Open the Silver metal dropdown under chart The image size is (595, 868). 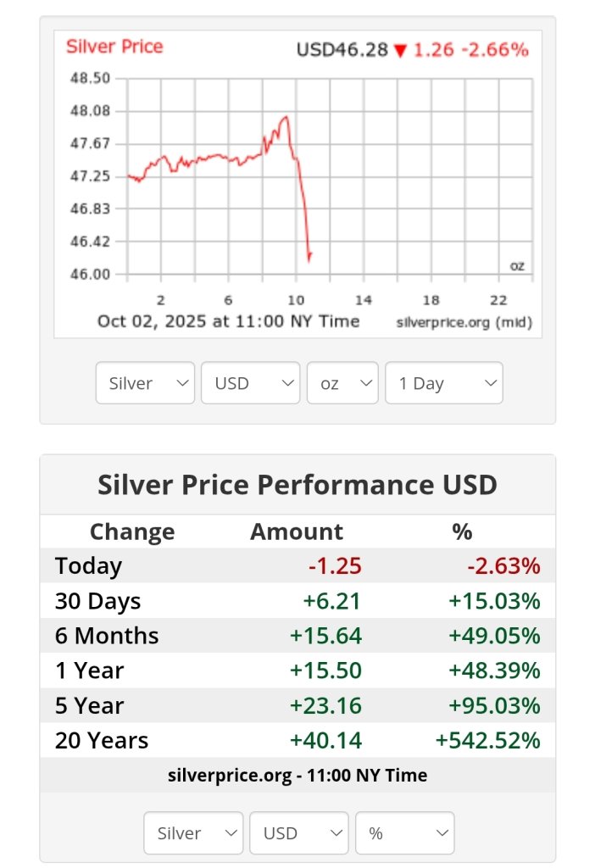(145, 383)
